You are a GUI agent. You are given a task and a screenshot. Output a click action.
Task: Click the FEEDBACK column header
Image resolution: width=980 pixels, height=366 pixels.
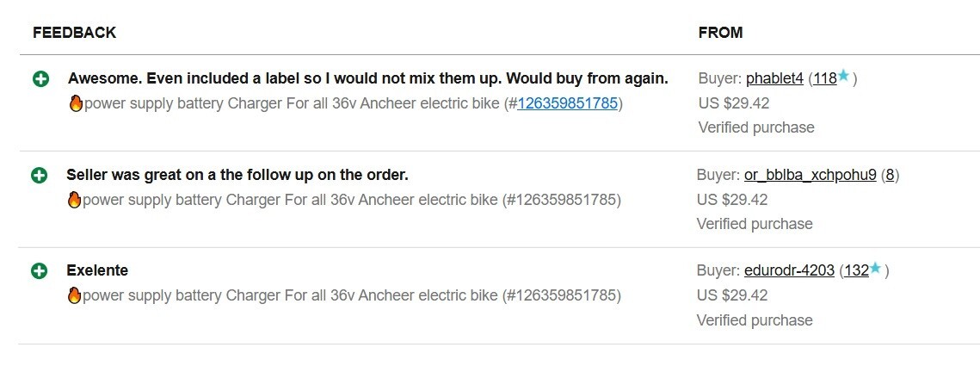[74, 33]
